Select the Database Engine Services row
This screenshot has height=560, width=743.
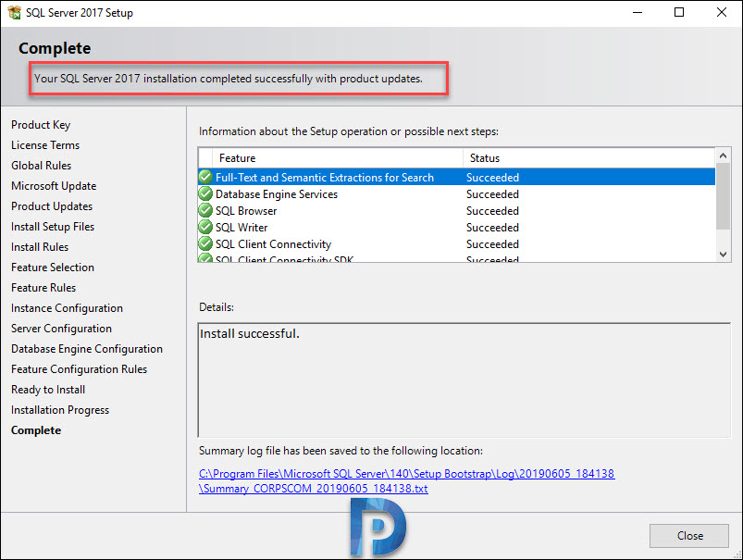[x=457, y=193]
